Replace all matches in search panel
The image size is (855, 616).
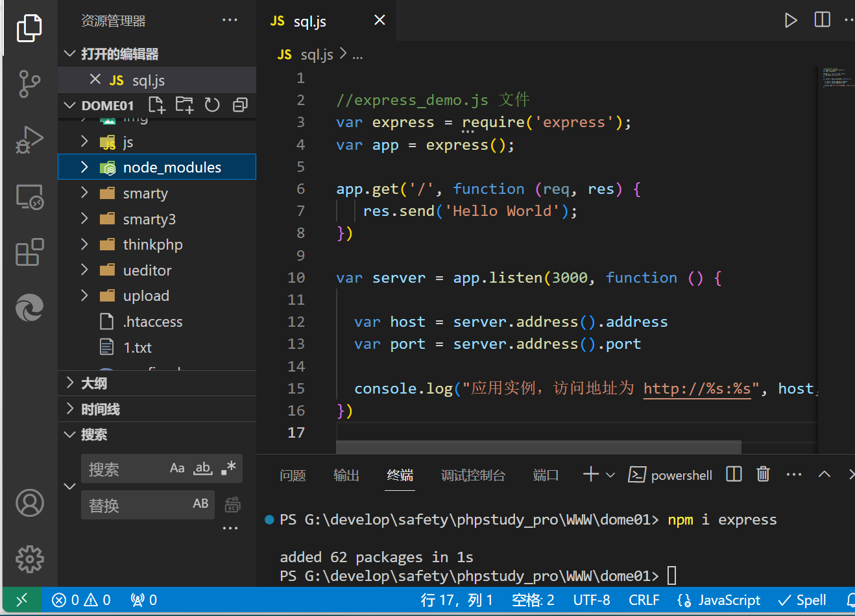tap(232, 504)
